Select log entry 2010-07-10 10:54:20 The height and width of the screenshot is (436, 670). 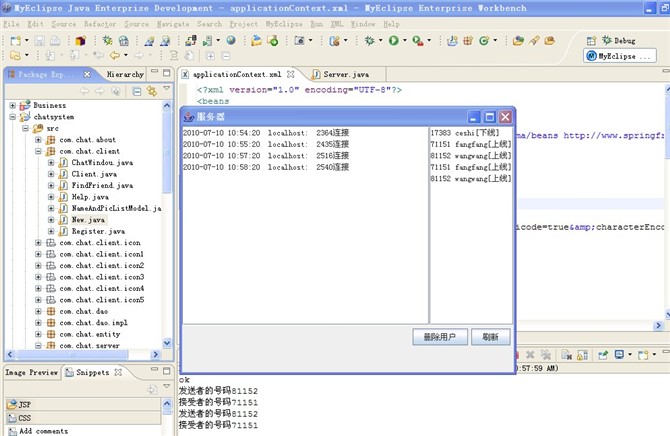(x=266, y=133)
